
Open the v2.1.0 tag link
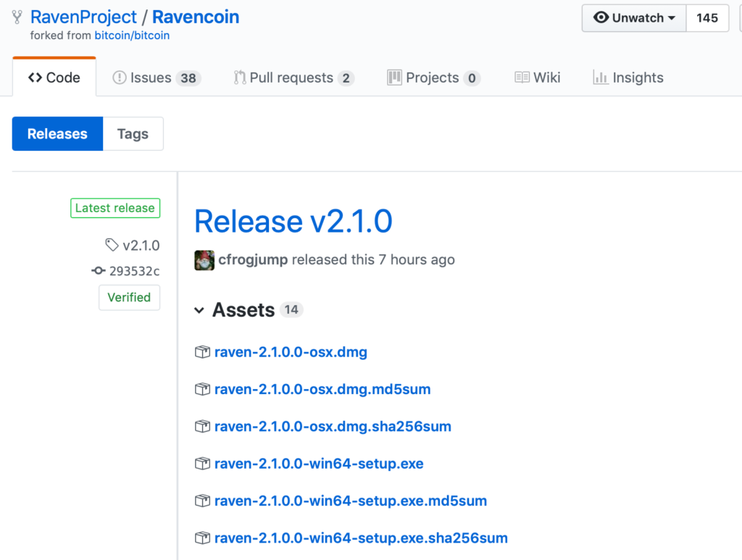[141, 246]
